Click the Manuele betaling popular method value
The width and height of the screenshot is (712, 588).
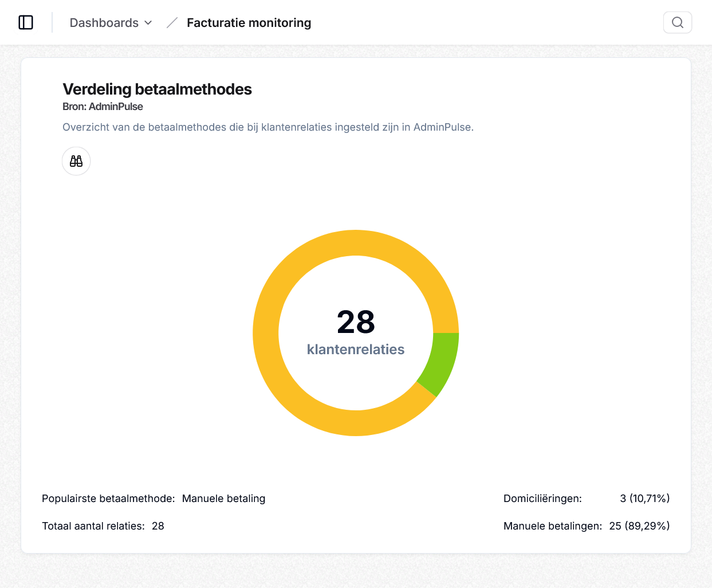click(223, 499)
